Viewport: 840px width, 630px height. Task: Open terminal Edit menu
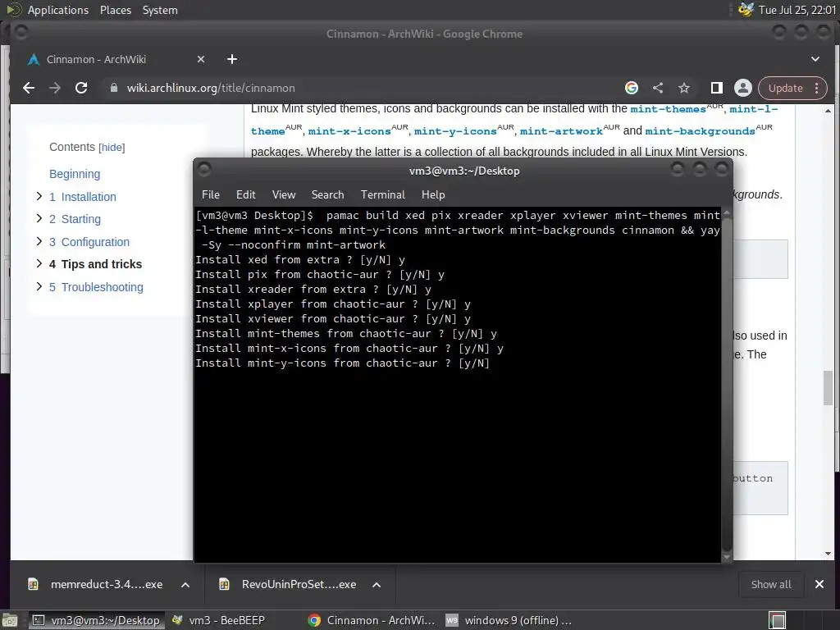(x=246, y=194)
